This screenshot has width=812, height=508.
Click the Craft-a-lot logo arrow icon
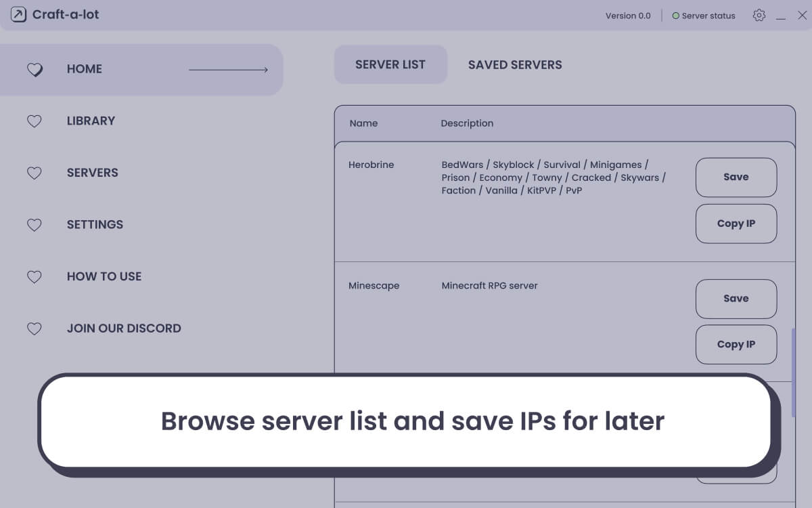(x=18, y=14)
